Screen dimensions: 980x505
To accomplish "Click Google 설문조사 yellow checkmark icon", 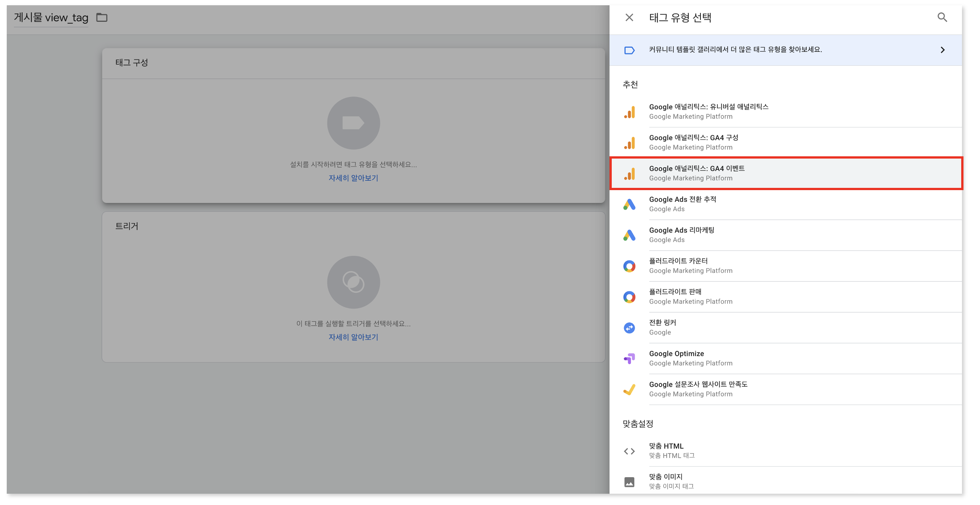I will 629,390.
